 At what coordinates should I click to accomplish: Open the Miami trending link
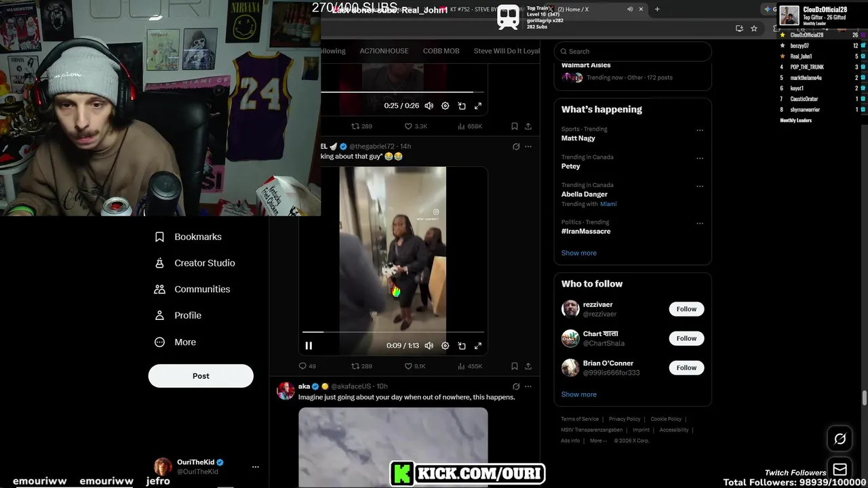tap(608, 204)
